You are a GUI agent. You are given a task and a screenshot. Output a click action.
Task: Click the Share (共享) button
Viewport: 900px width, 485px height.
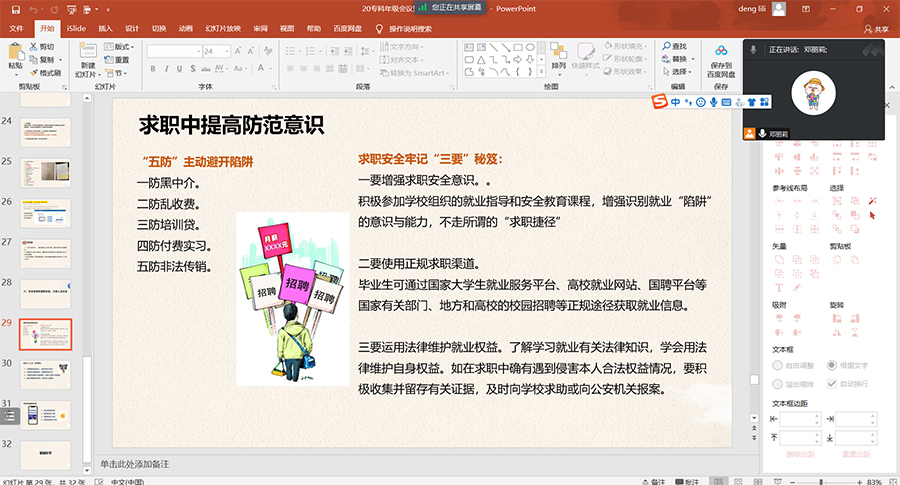point(875,29)
